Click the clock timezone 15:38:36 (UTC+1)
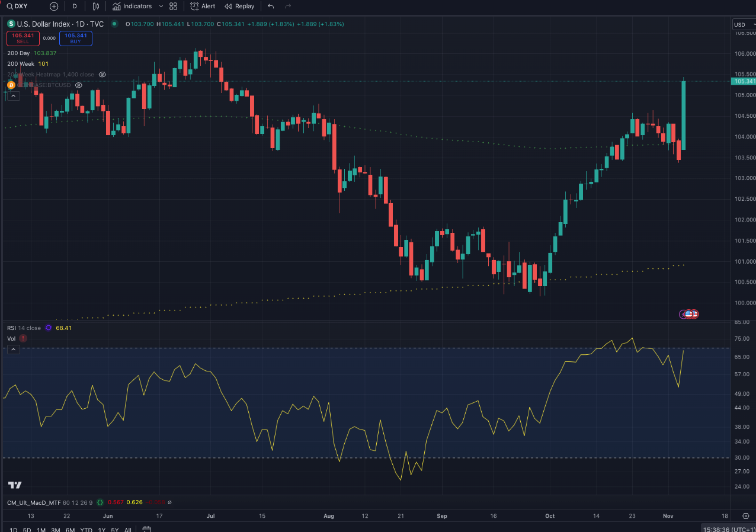 [728, 528]
